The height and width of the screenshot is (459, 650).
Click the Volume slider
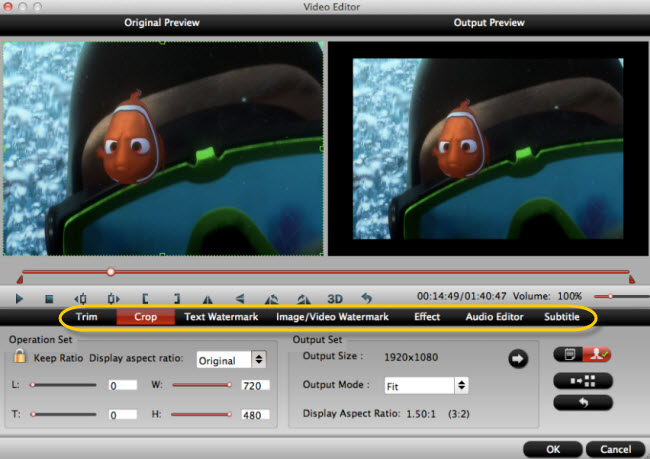621,296
